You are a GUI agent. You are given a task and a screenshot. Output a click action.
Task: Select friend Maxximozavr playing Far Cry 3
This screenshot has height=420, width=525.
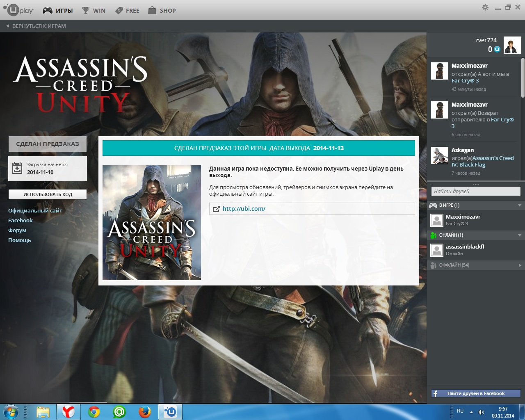click(476, 220)
